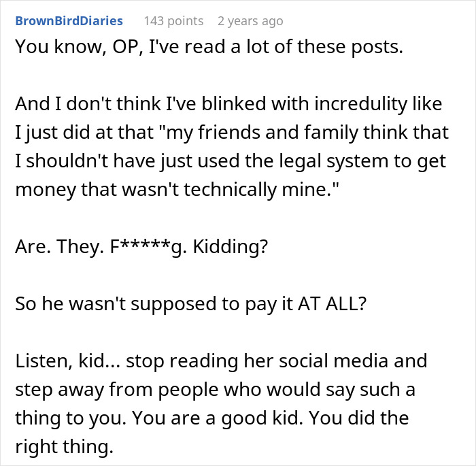Click the line starting 'And I don't think'
The width and height of the screenshot is (476, 466).
tap(228, 104)
